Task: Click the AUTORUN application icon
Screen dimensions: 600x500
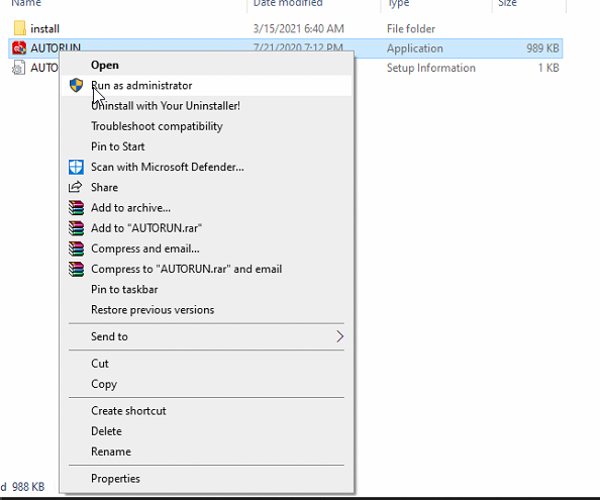Action: (x=20, y=48)
